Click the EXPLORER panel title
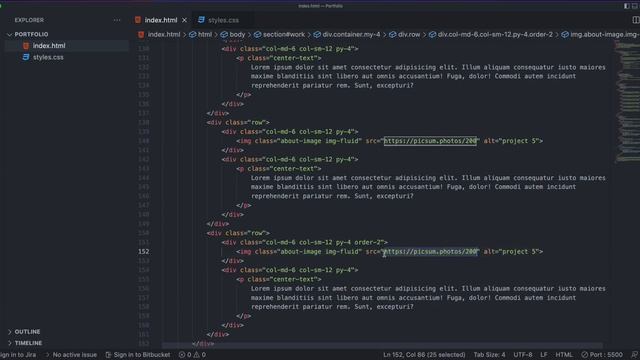The width and height of the screenshot is (640, 360). pyautogui.click(x=29, y=20)
